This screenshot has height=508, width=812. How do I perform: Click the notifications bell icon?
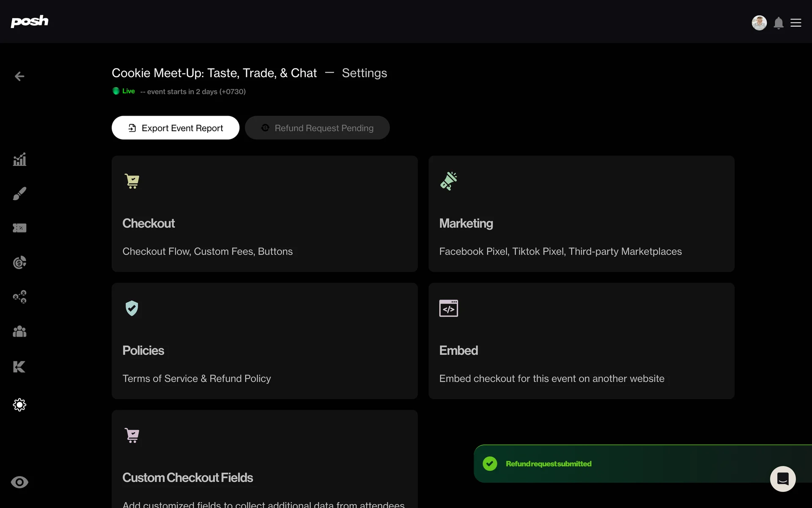(x=779, y=23)
